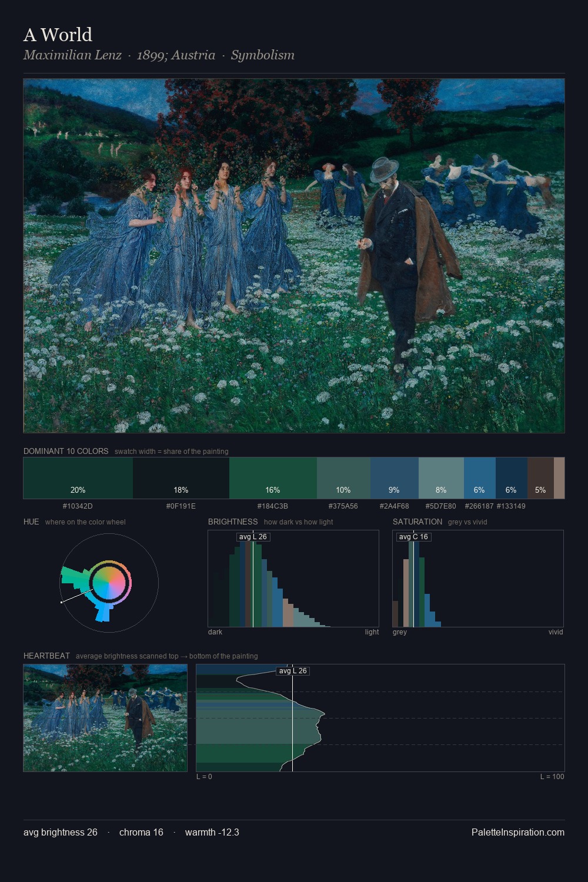Click the HUE section heading
588x882 pixels.
pyautogui.click(x=31, y=522)
